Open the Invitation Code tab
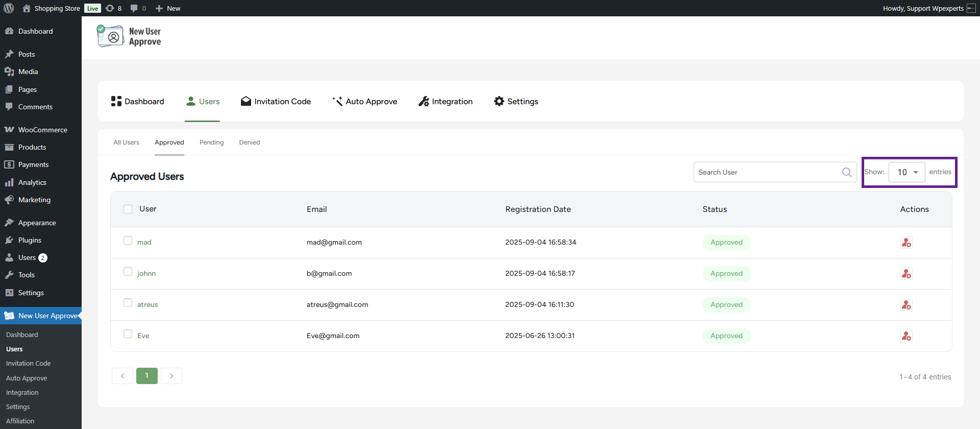 (x=276, y=102)
